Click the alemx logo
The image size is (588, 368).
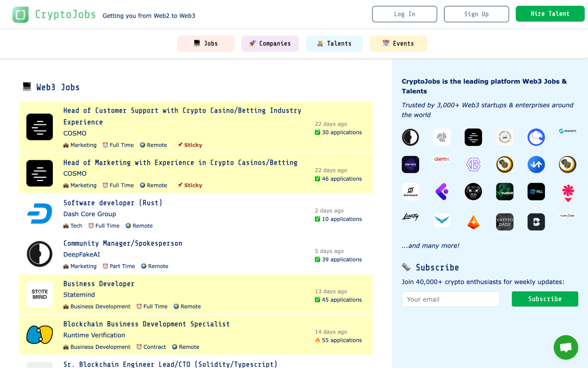[x=442, y=159]
